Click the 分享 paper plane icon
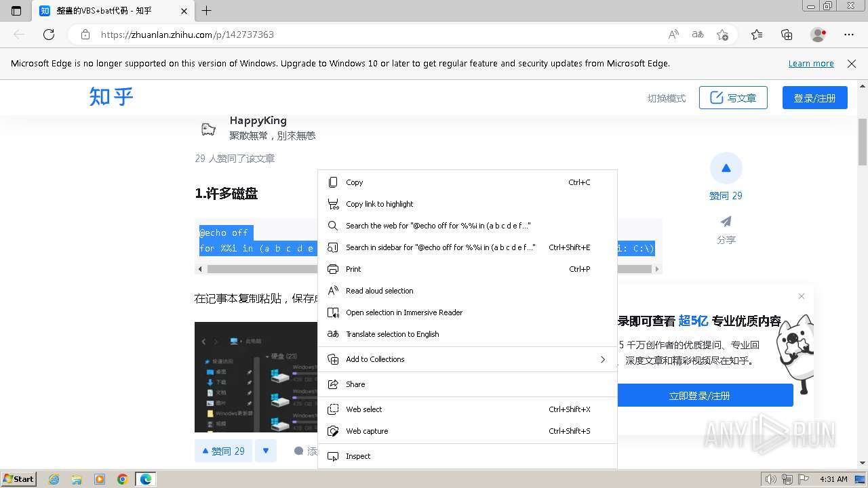Screen dimensions: 868x488 point(726,222)
